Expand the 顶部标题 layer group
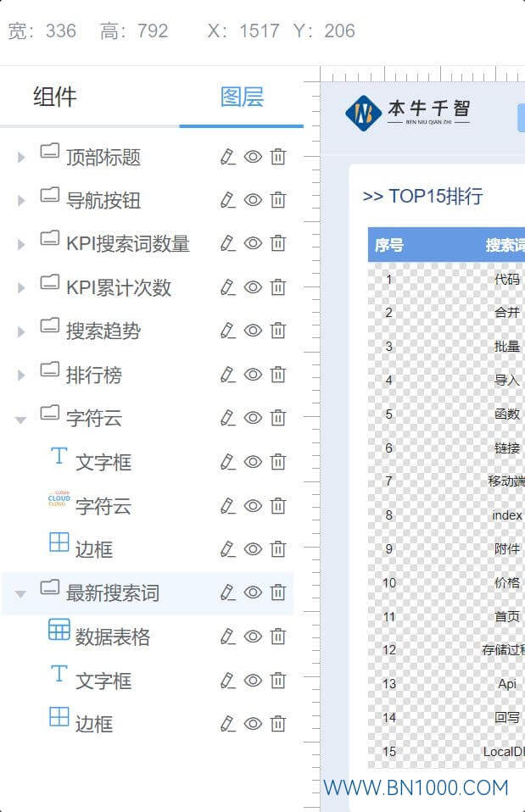 click(20, 157)
